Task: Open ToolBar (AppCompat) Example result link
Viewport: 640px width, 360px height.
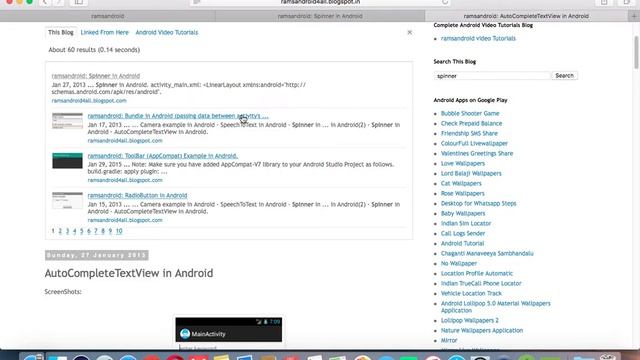Action: click(162, 156)
